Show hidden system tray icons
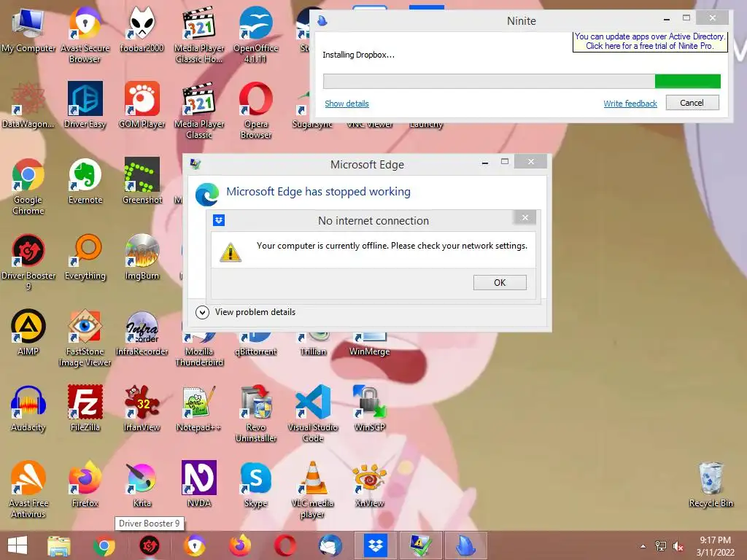The height and width of the screenshot is (560, 747). (x=643, y=546)
